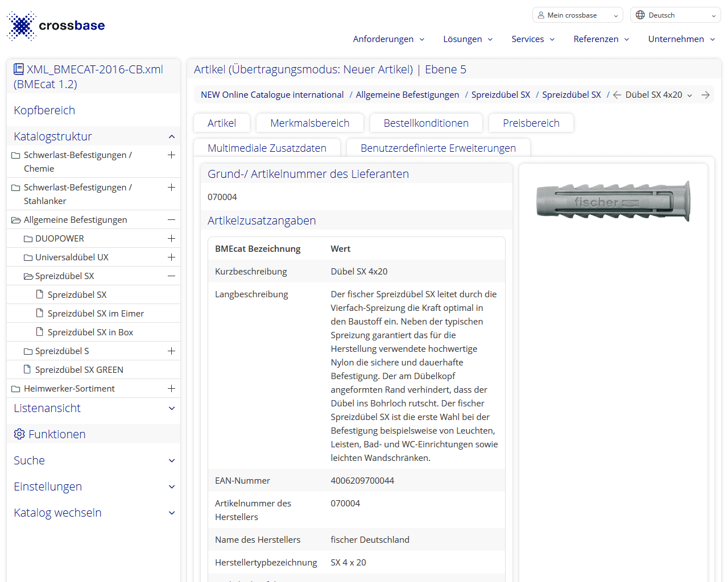
Task: Click the folder icon of DUOPOWER
Action: click(28, 239)
